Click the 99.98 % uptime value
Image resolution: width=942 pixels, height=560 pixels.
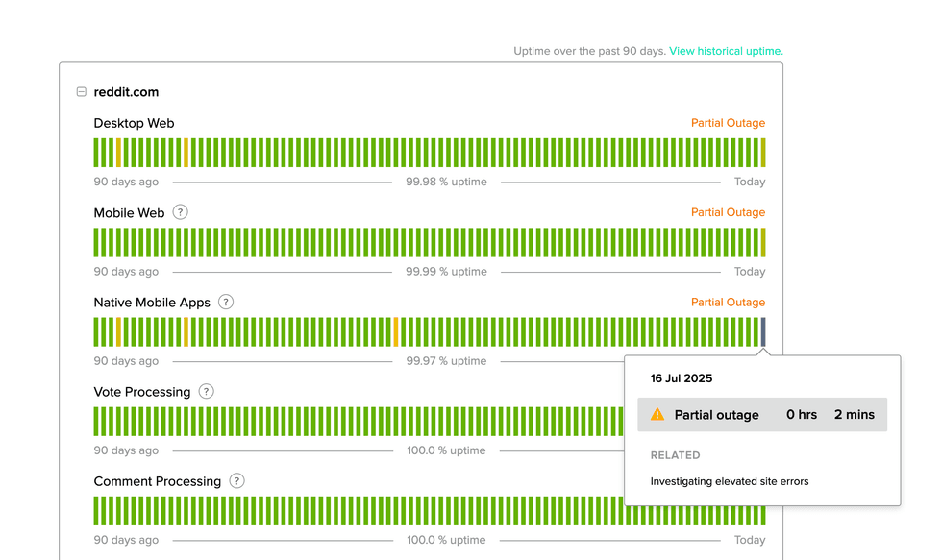pyautogui.click(x=446, y=182)
